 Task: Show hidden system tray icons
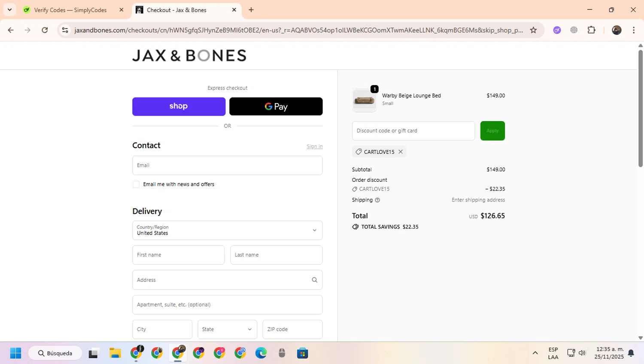point(535,353)
